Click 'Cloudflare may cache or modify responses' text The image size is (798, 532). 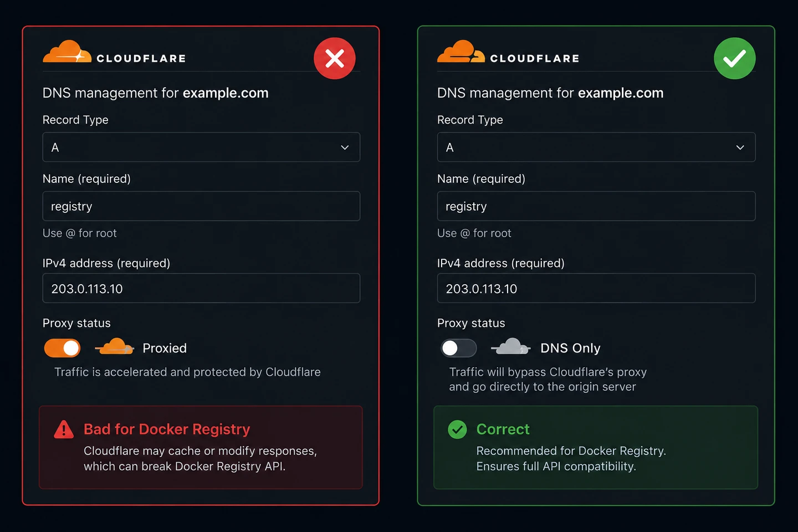coord(200,451)
